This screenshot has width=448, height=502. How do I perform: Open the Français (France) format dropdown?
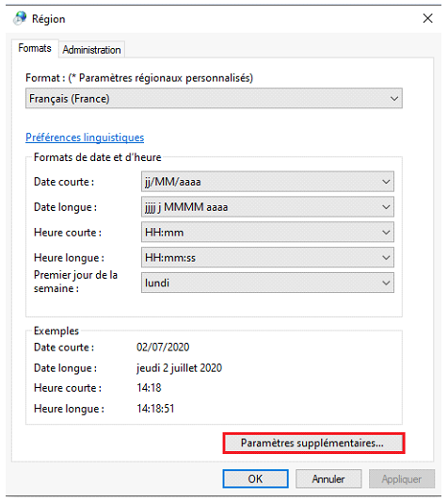[x=214, y=98]
